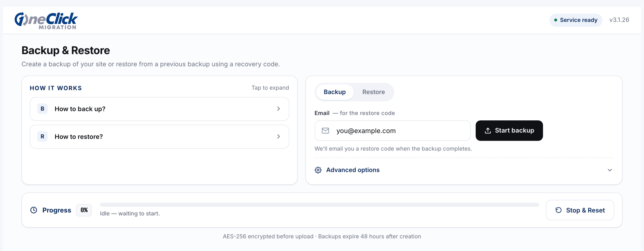The width and height of the screenshot is (644, 251).
Task: Click the green Service ready status dot
Action: pyautogui.click(x=556, y=20)
